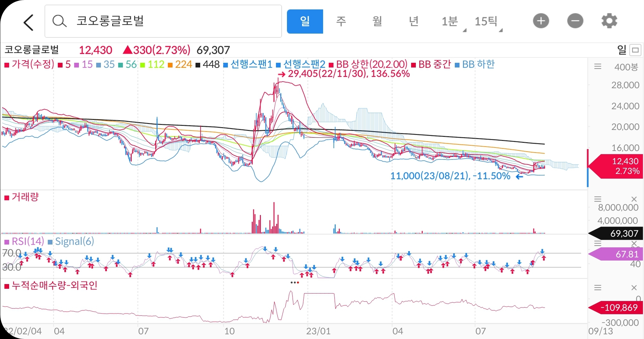
Task: Open chart settings gear icon
Action: [x=609, y=21]
